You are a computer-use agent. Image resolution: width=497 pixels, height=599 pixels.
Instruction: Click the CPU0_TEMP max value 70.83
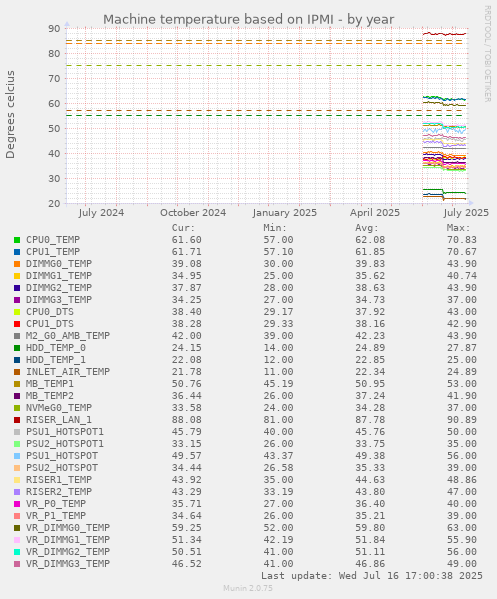click(x=461, y=240)
